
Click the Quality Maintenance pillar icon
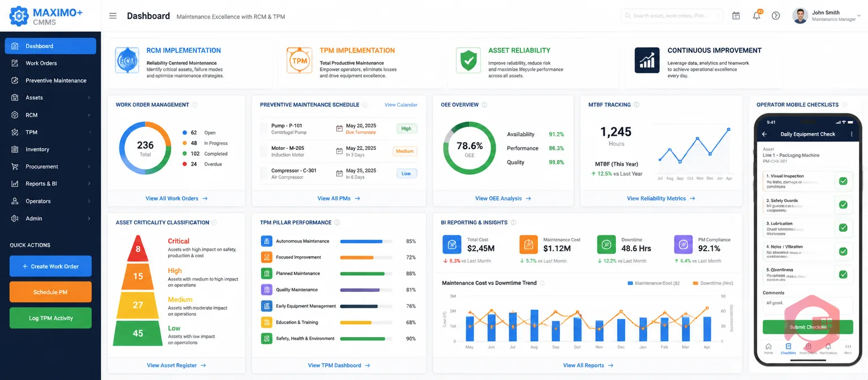267,290
